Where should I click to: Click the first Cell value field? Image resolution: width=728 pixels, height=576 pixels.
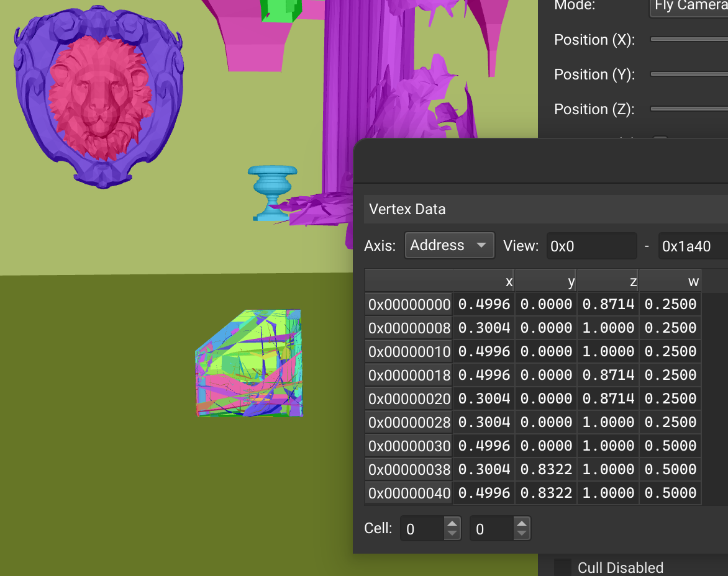click(x=423, y=529)
